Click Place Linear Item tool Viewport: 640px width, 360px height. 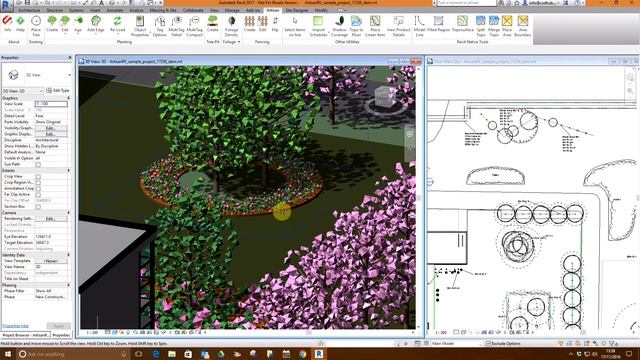(375, 26)
